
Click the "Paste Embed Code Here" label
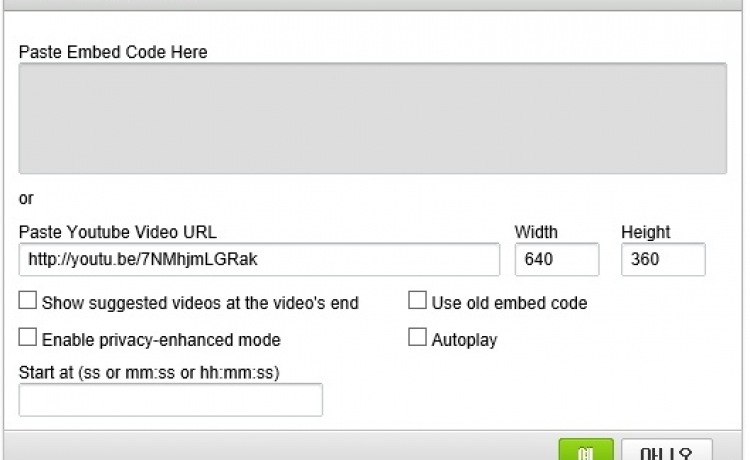tap(113, 52)
